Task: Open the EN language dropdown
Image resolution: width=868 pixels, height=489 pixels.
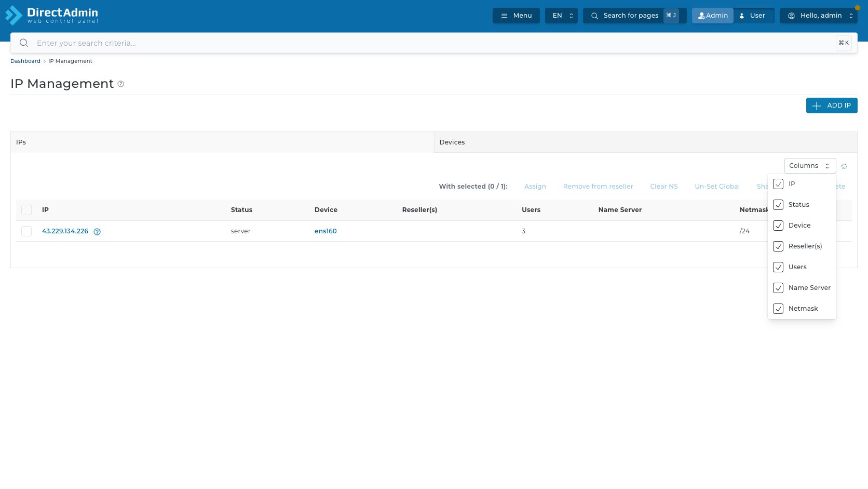Action: click(x=561, y=16)
